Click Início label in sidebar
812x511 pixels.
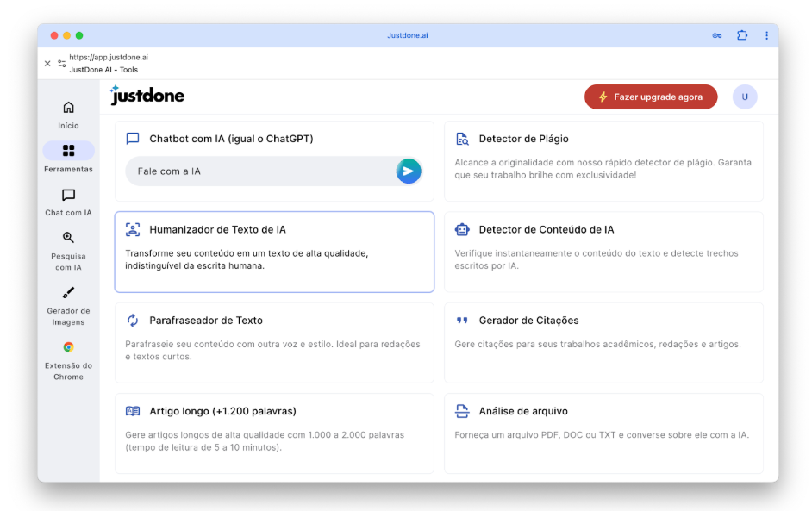68,126
